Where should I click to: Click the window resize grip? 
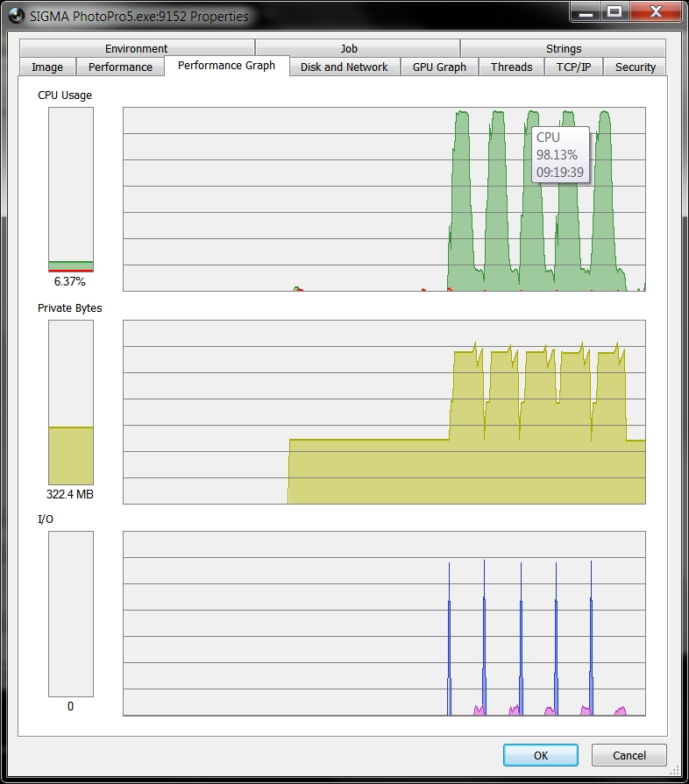(674, 770)
